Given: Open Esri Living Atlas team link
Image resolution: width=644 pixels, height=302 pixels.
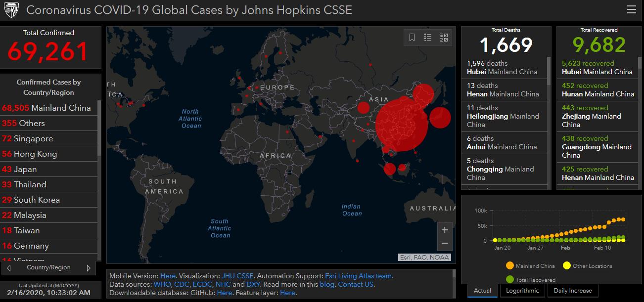Looking at the screenshot, I should click(x=358, y=276).
